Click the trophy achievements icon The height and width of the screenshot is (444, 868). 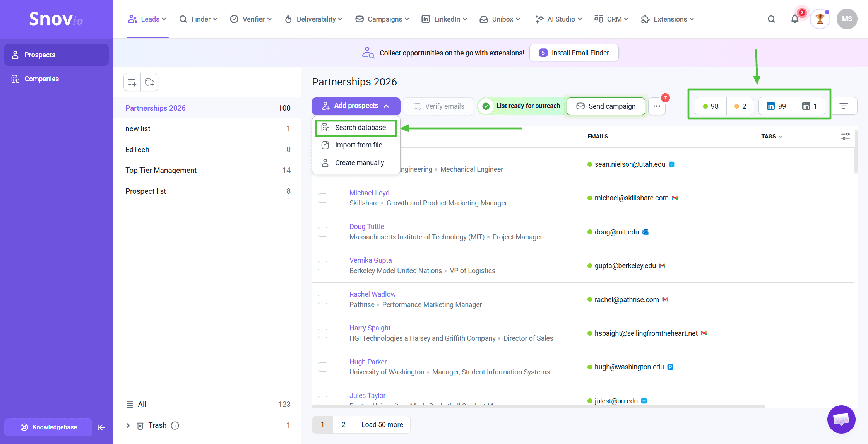(x=820, y=19)
